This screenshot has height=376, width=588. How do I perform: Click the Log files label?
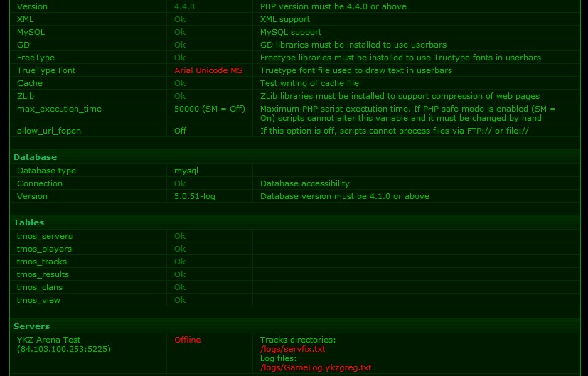278,358
